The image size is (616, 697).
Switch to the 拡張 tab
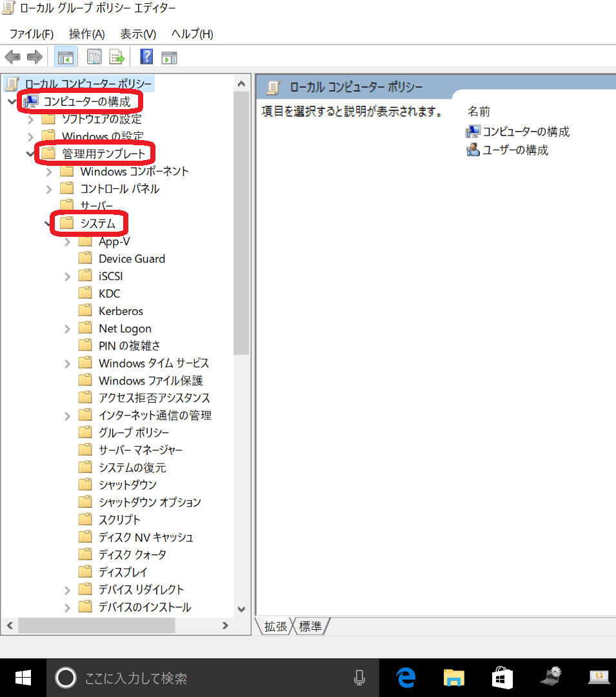[x=275, y=626]
